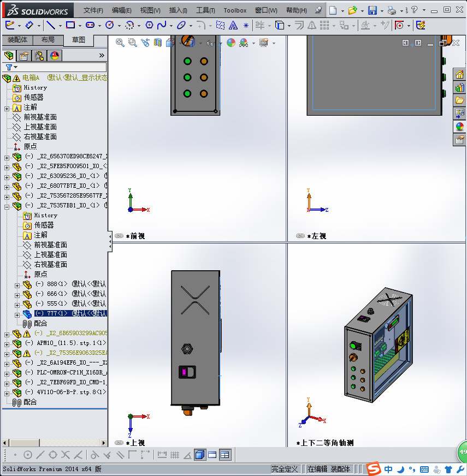This screenshot has height=476, width=467.
Task: Click Zoom to Area icon
Action: pyautogui.click(x=133, y=43)
